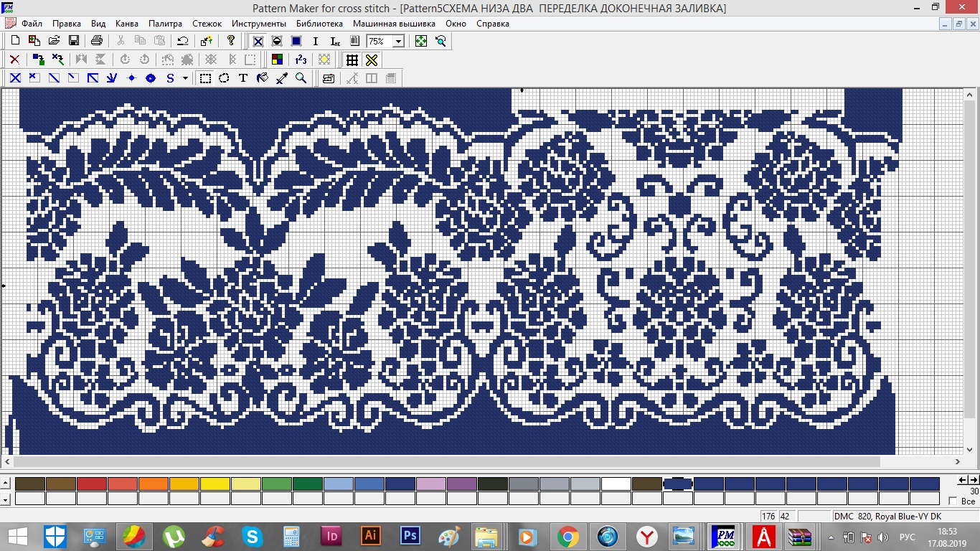980x551 pixels.
Task: Open the 75% zoom level dropdown
Action: pos(398,42)
